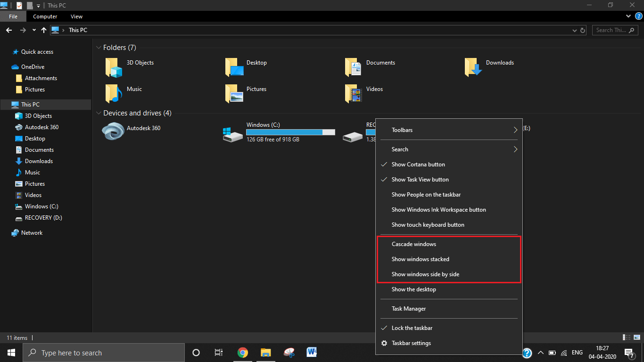Click Taskbar settings in the menu
644x362 pixels.
tap(411, 343)
